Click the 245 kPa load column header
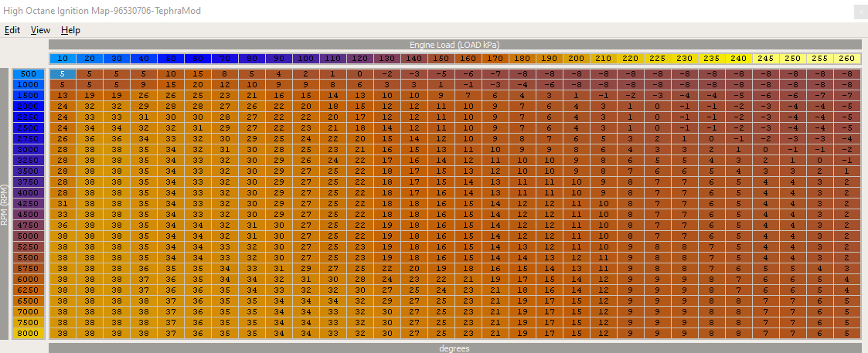 pyautogui.click(x=766, y=59)
